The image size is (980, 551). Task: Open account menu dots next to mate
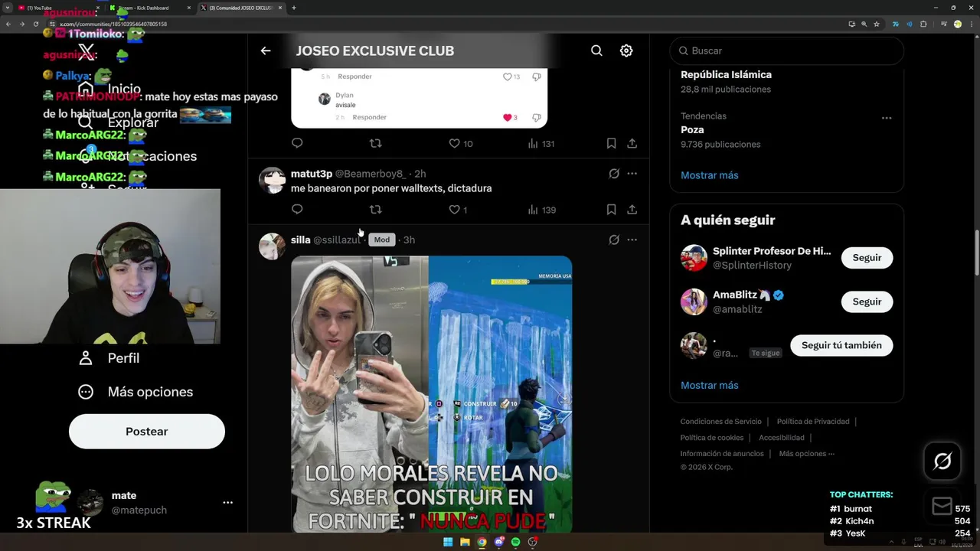(x=227, y=503)
